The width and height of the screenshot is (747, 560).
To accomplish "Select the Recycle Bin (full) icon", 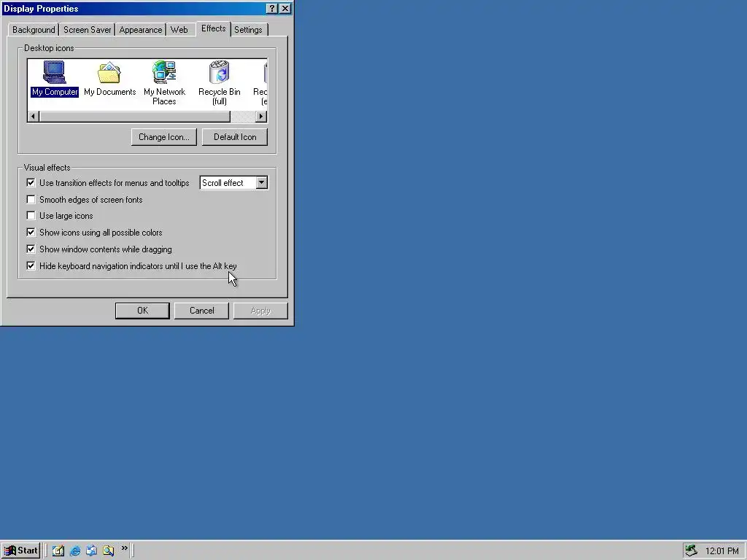I will 219,83.
